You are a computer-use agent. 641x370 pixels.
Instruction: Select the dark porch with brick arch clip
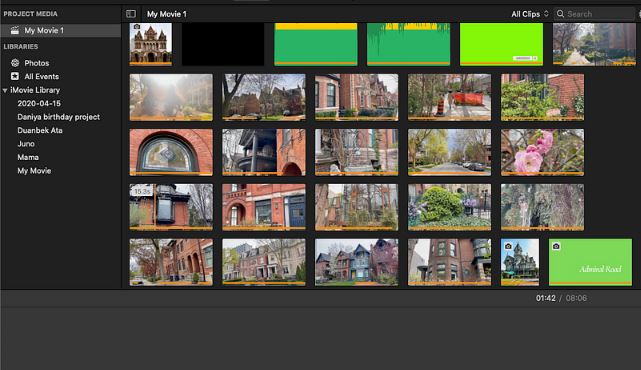[264, 152]
